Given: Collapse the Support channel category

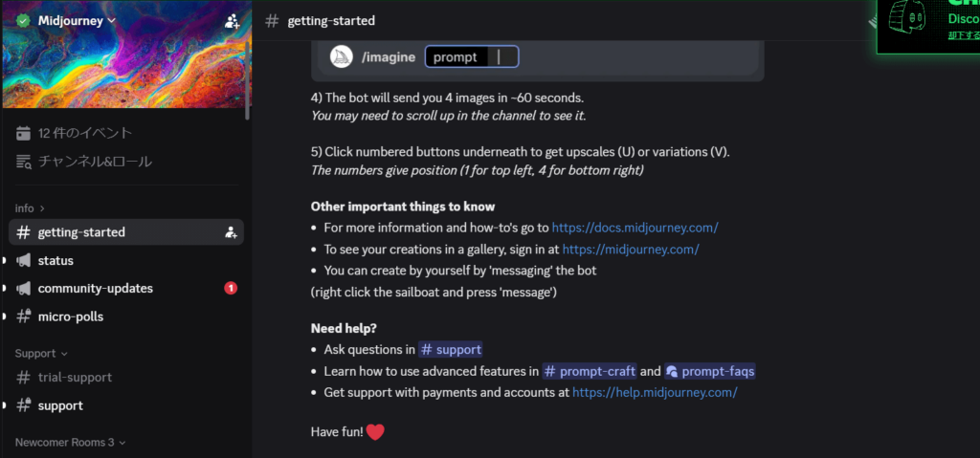Looking at the screenshot, I should (41, 354).
